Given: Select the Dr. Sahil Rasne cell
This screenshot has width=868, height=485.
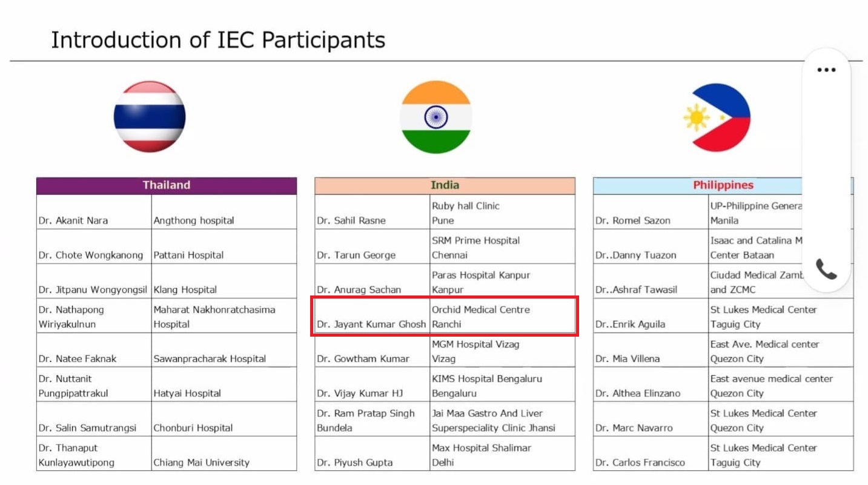Looking at the screenshot, I should (372, 213).
